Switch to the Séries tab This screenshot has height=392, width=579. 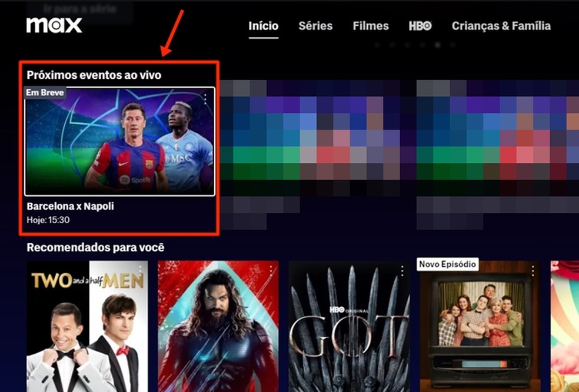315,26
